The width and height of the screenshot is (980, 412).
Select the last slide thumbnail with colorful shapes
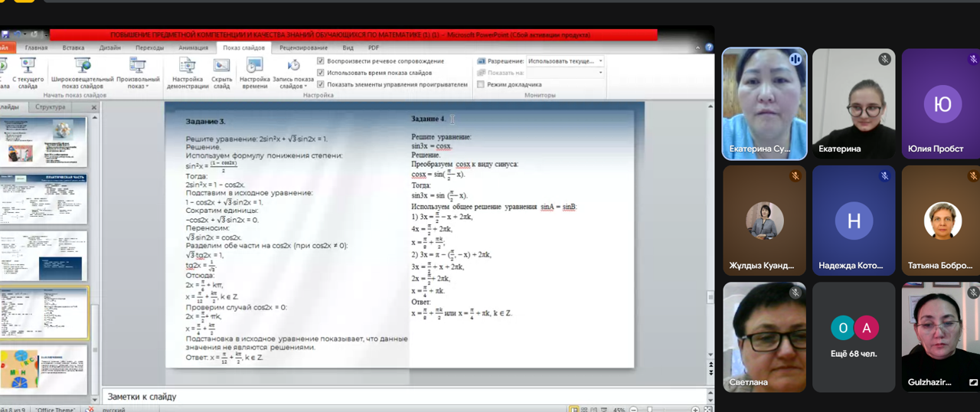[x=44, y=369]
